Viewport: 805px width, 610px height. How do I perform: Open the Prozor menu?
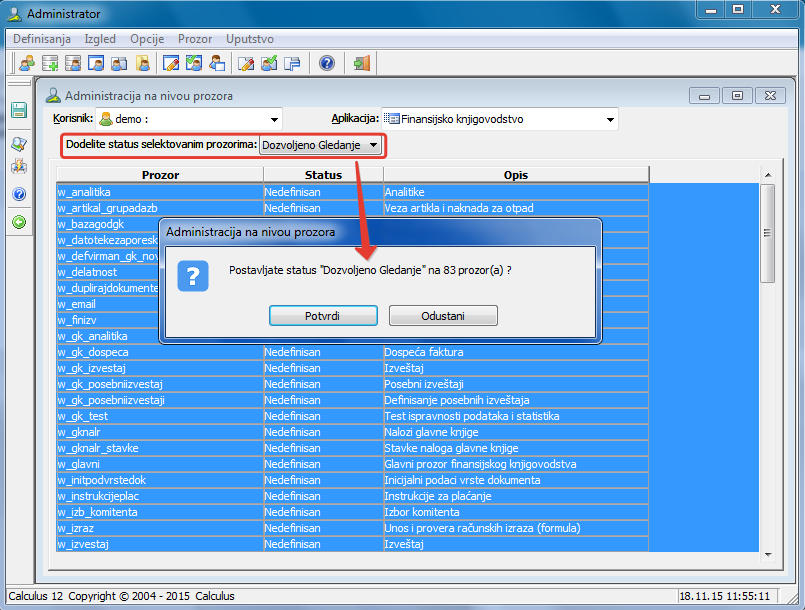point(195,39)
